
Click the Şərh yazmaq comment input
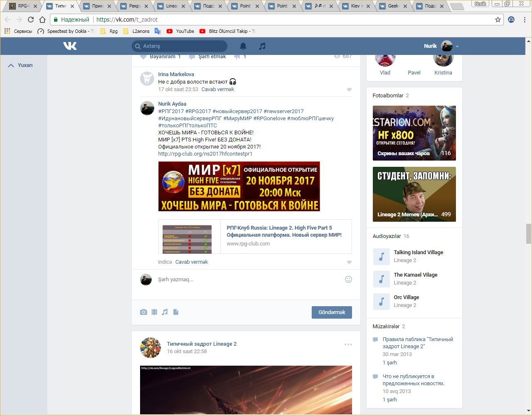tap(249, 280)
